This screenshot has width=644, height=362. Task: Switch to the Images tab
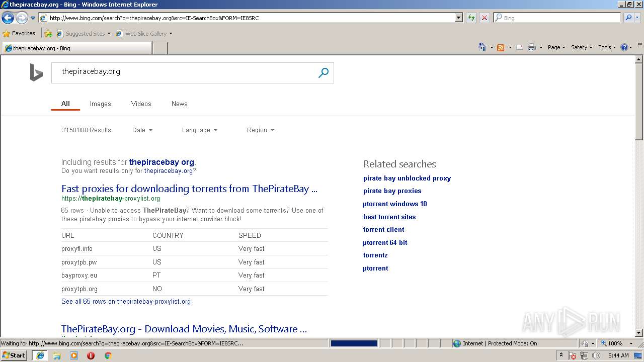click(100, 104)
